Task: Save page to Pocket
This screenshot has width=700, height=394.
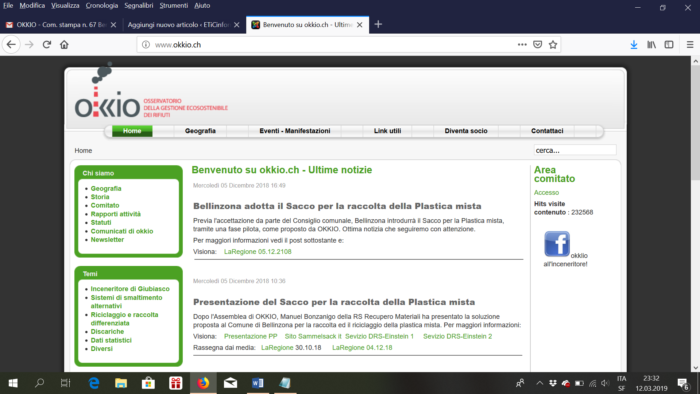Action: tap(538, 45)
